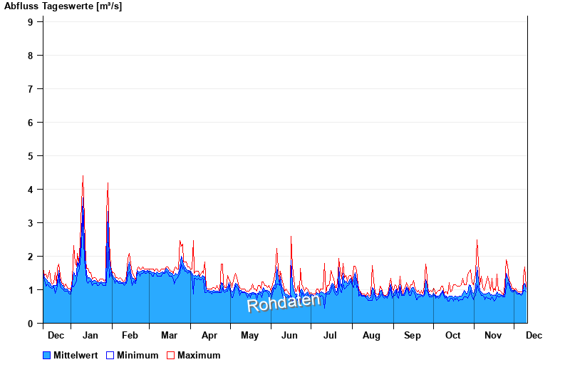
Task: Click the blue Mittelwert legend swatch
Action: coord(46,355)
